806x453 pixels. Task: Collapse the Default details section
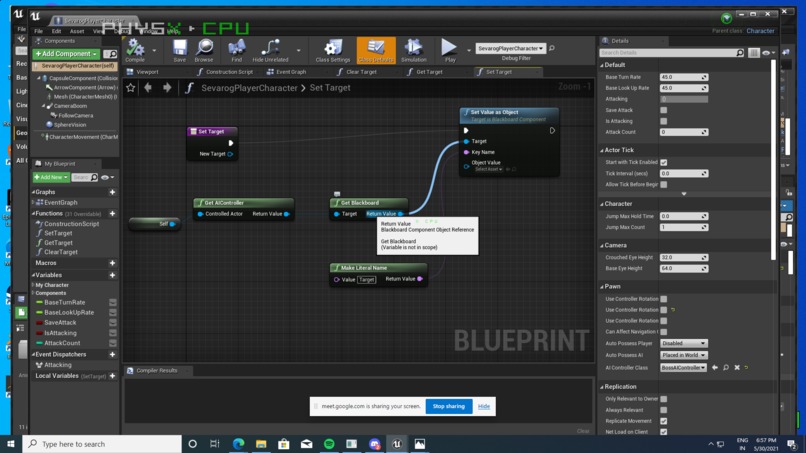602,65
